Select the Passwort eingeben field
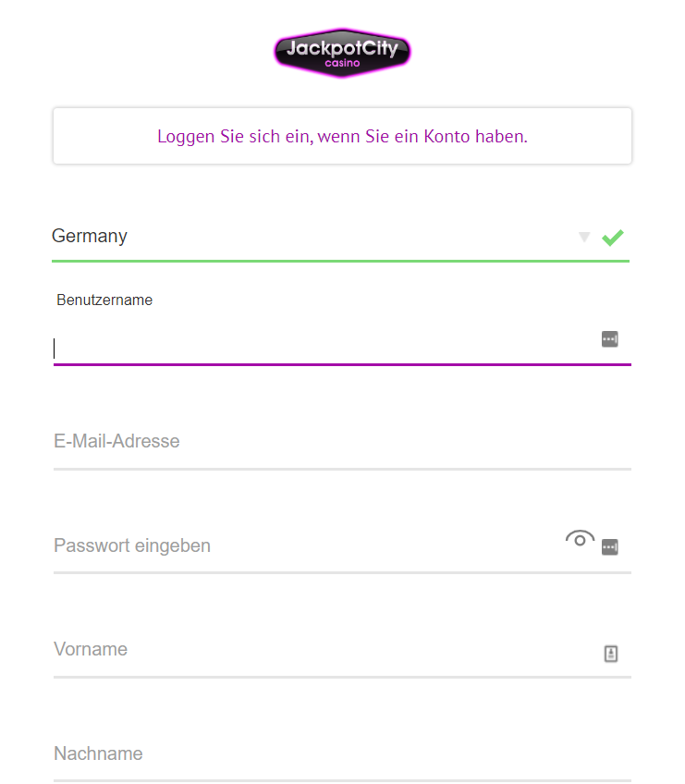Viewport: 685px width, 784px height. [308, 545]
